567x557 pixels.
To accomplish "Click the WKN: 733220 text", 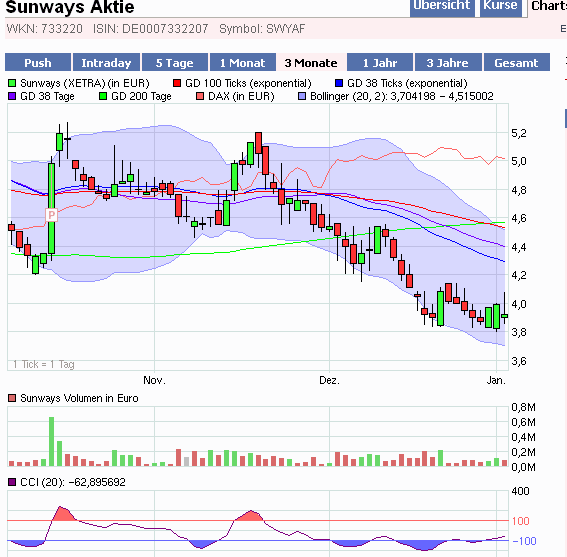I will pyautogui.click(x=44, y=29).
